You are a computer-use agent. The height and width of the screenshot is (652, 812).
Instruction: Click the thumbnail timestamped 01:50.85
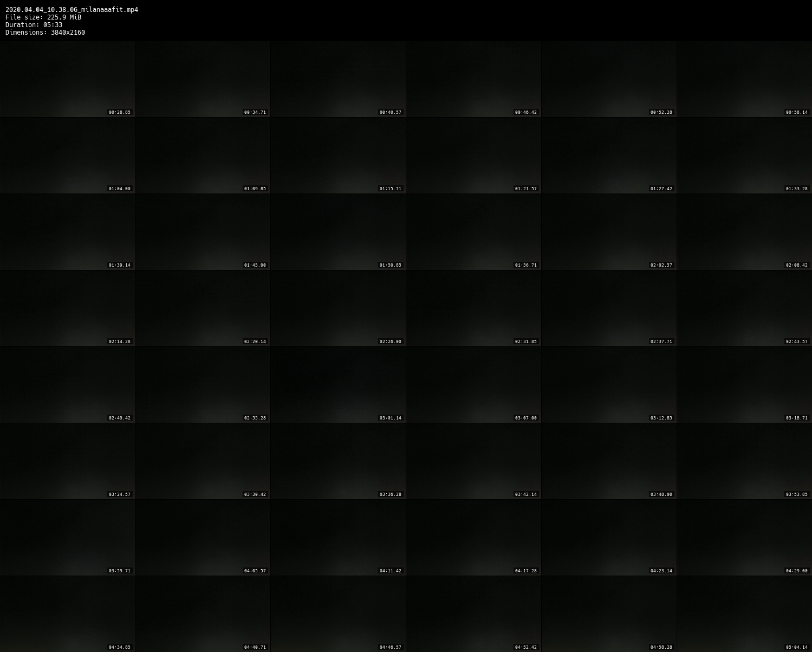(x=338, y=232)
